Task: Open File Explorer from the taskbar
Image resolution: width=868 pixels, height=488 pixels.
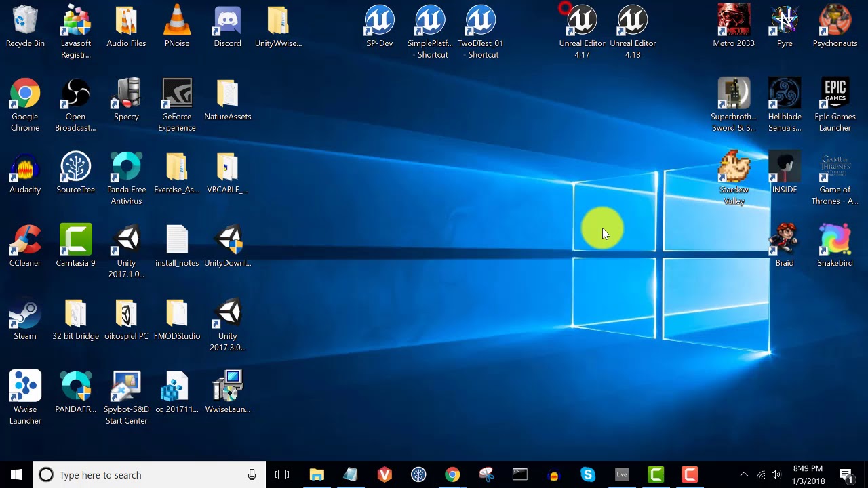Action: pos(317,474)
